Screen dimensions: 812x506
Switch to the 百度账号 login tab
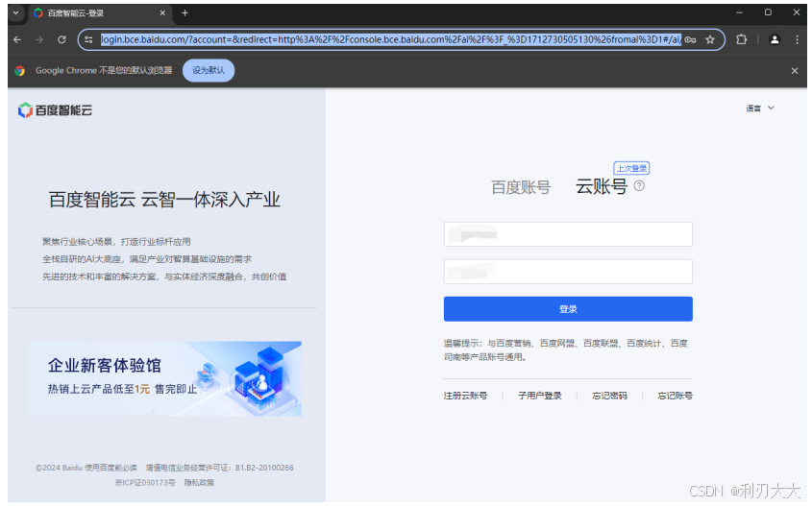coord(521,187)
